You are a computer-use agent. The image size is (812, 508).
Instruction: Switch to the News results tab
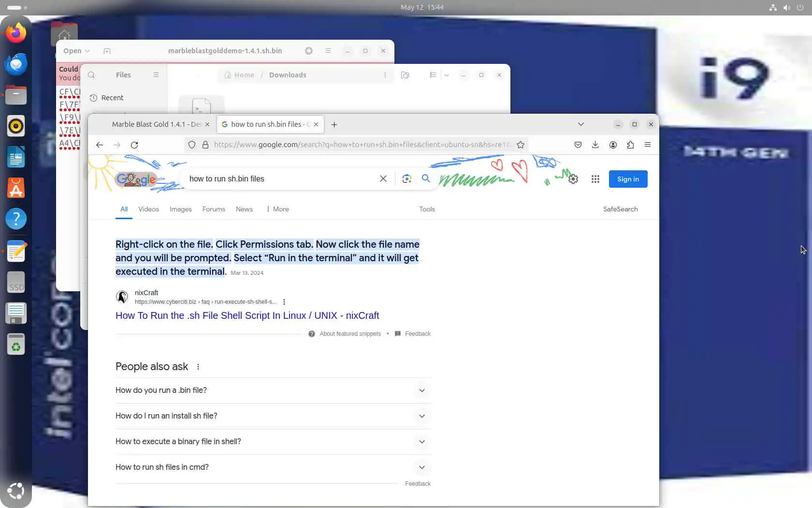[x=244, y=209]
